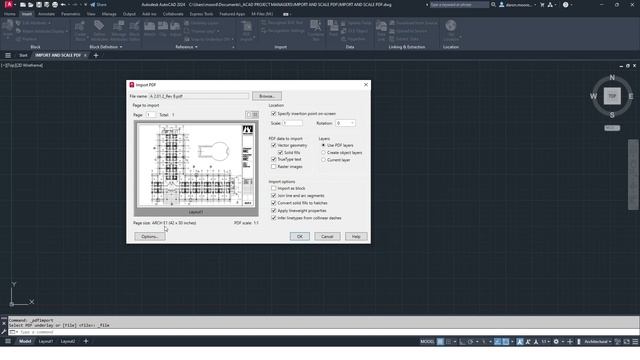Click the Plot printer icon
Image resolution: width=640 pixels, height=360 pixels.
(55, 5)
